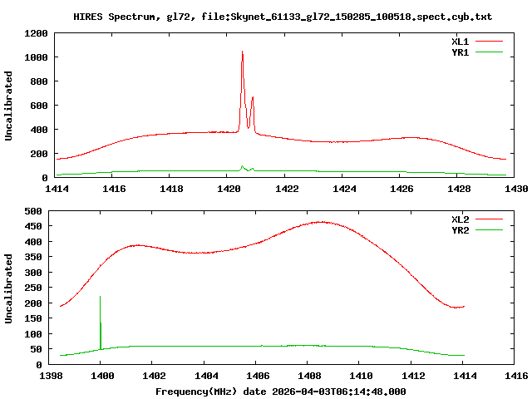
Task: Click the 1398 x-axis tick label
Action: (51, 376)
